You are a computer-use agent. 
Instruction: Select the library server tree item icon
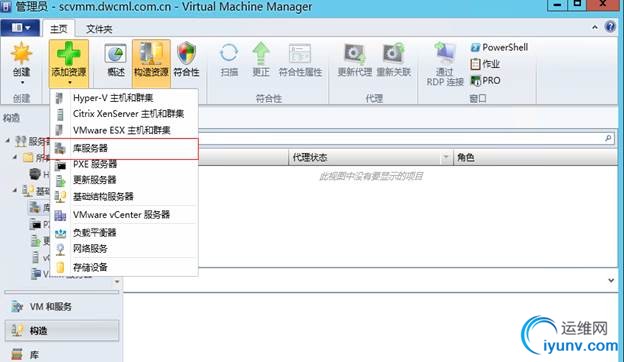click(35, 207)
